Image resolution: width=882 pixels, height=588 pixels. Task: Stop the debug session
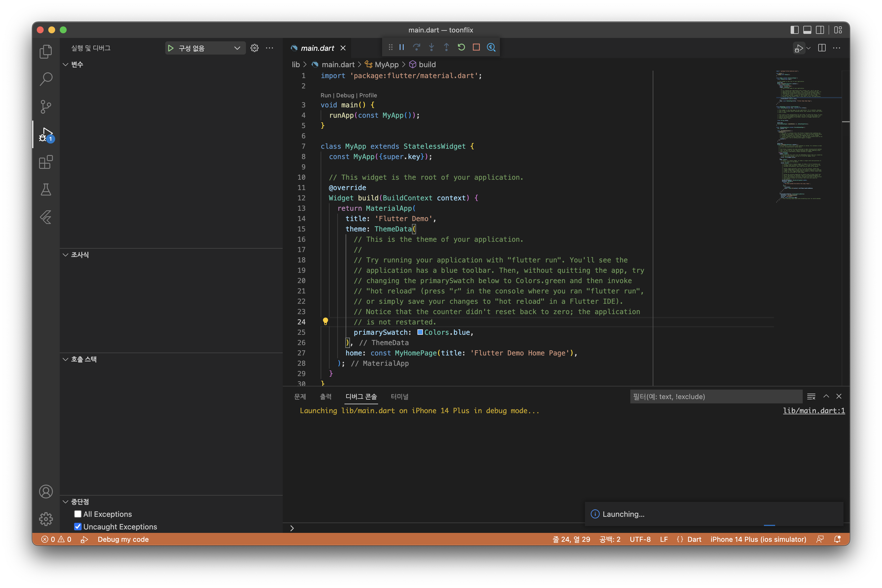[x=476, y=47]
